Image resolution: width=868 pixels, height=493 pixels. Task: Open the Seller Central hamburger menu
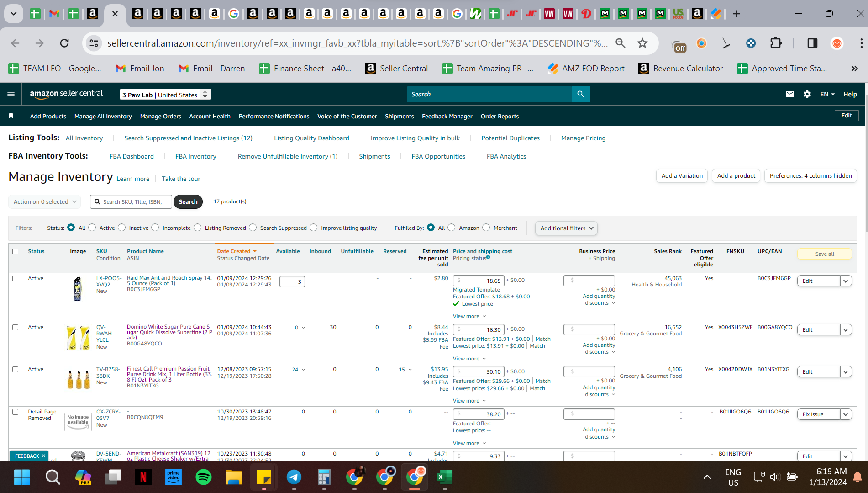11,94
